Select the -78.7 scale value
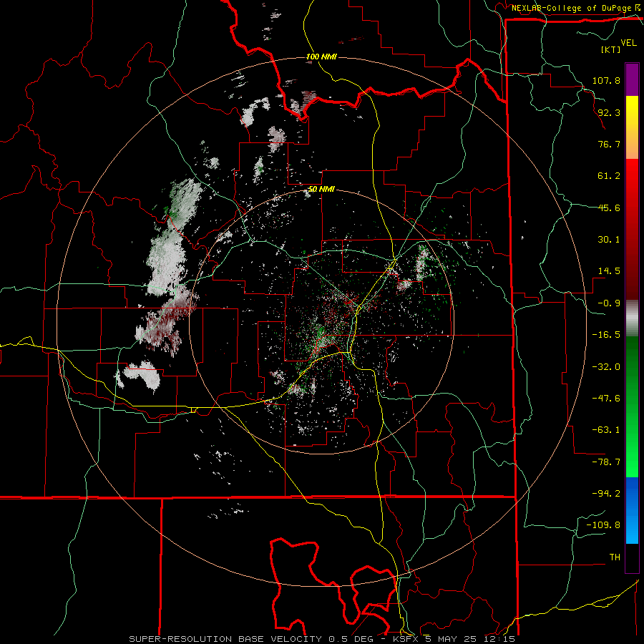This screenshot has width=644, height=644. 606,462
